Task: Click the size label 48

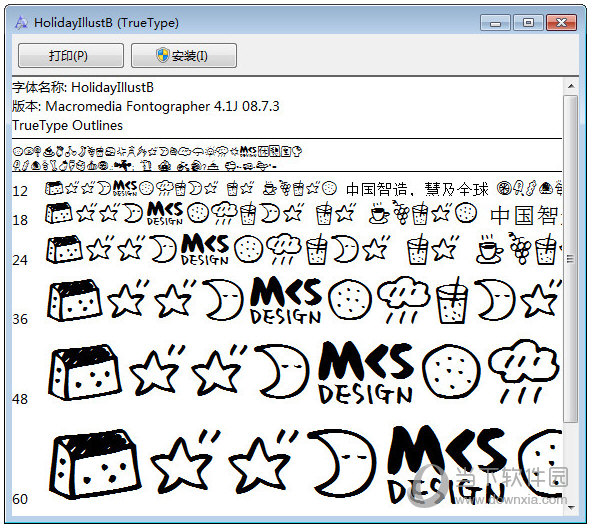Action: click(x=20, y=399)
